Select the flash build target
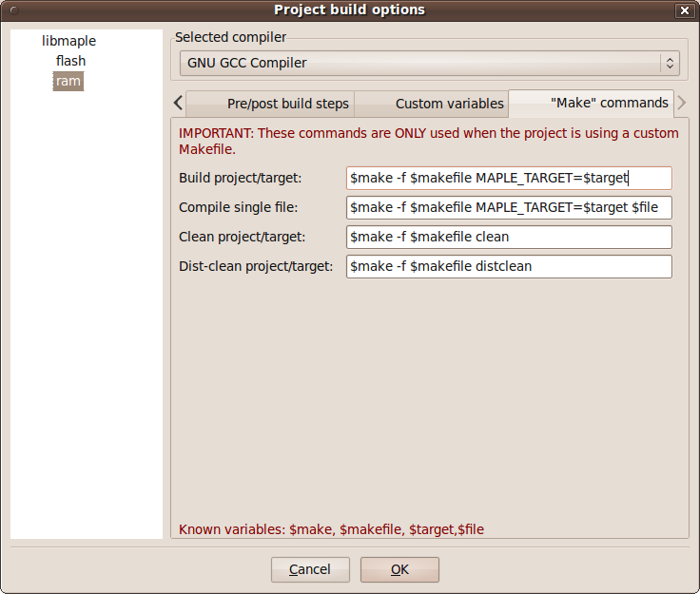 [70, 61]
